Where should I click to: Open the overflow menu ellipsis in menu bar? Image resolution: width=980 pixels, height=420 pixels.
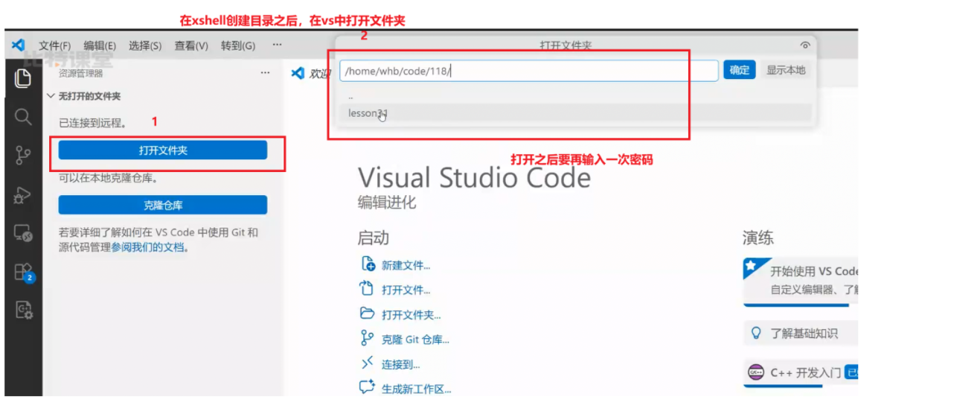pyautogui.click(x=277, y=45)
